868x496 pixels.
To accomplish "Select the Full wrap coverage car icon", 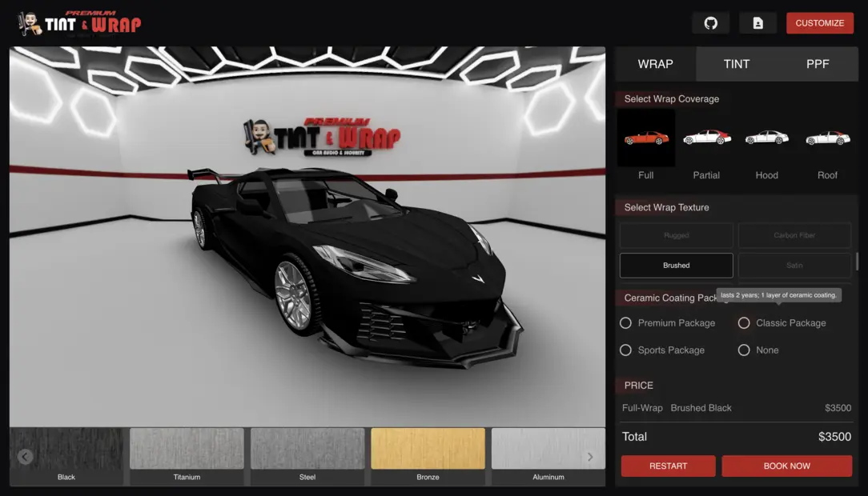I will [x=646, y=138].
